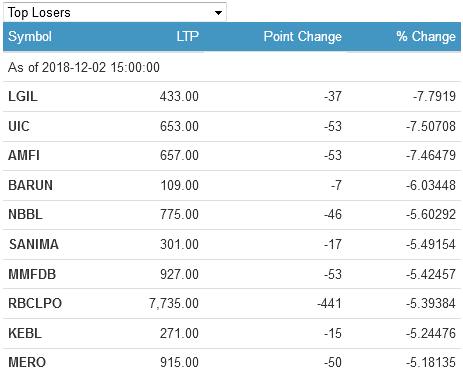463x369 pixels.
Task: Open the MMFDB symbol link
Action: click(x=32, y=274)
